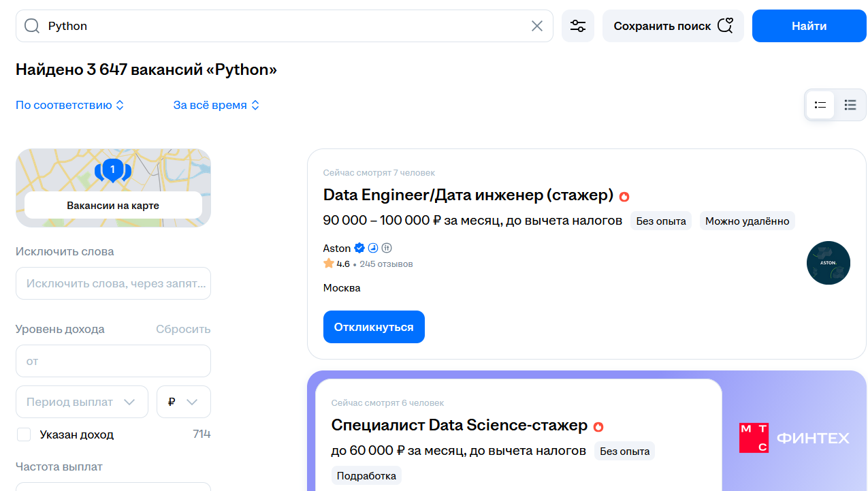Screen dimensions: 868x491
Task: Click the «Найти» search button
Action: coord(809,25)
